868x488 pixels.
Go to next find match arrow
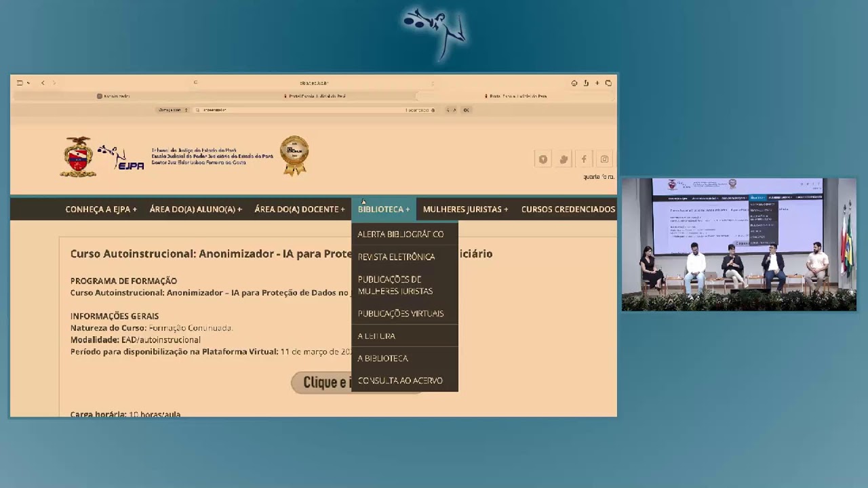pyautogui.click(x=454, y=110)
